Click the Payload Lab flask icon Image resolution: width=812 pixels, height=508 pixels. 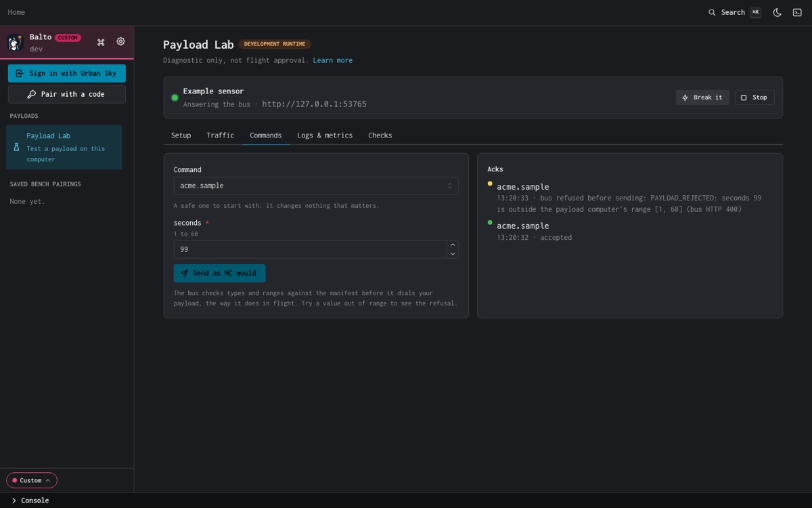16,147
